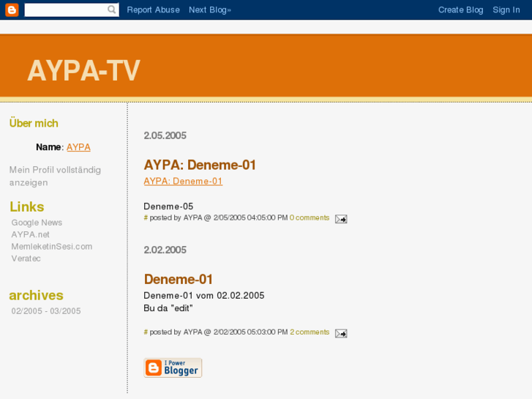Click Report Abuse in the navbar

(154, 10)
